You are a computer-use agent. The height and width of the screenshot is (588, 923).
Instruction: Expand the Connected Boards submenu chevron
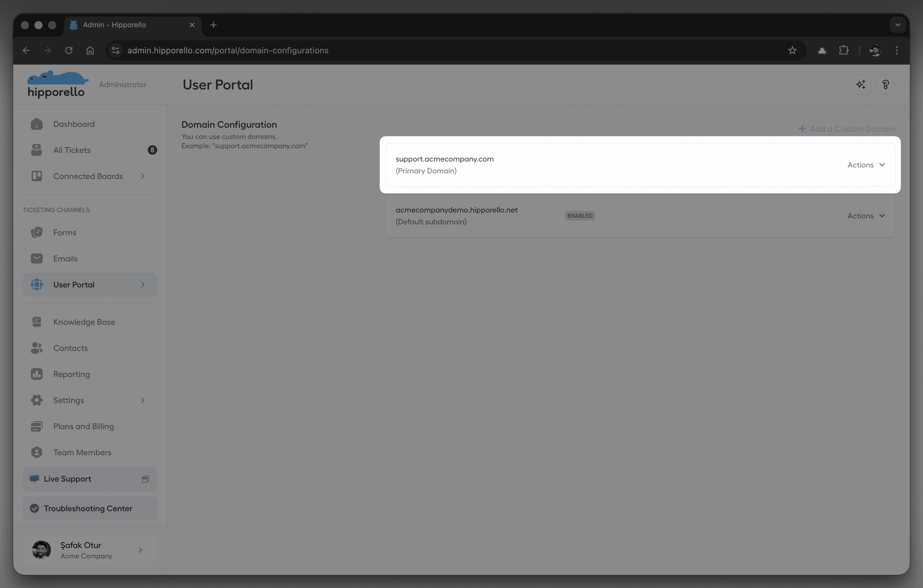click(143, 176)
